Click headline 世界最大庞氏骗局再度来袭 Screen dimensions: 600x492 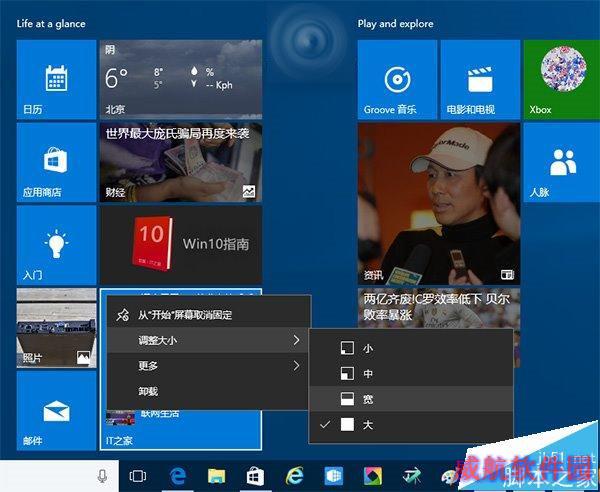click(178, 134)
